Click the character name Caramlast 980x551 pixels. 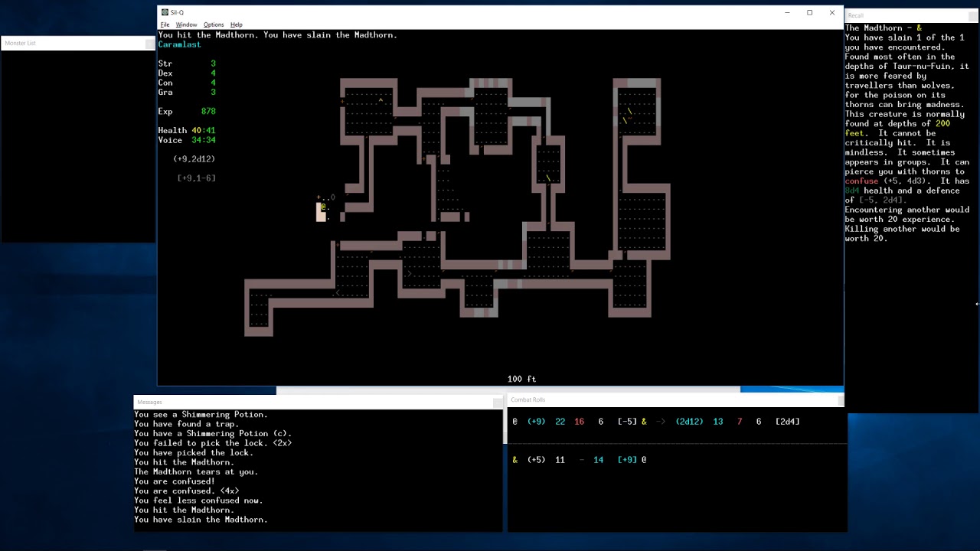click(x=180, y=44)
